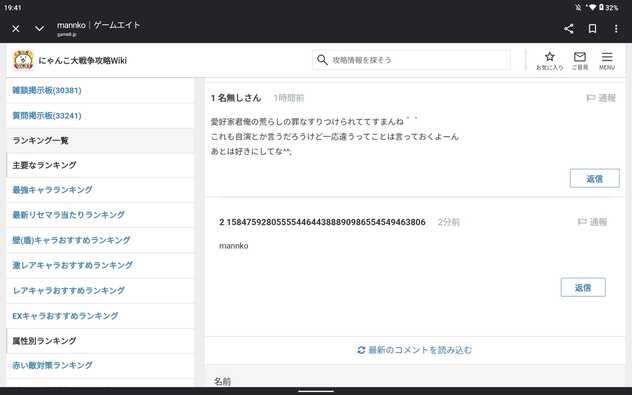Click the mannko comment text
The width and height of the screenshot is (632, 395).
coord(233,246)
